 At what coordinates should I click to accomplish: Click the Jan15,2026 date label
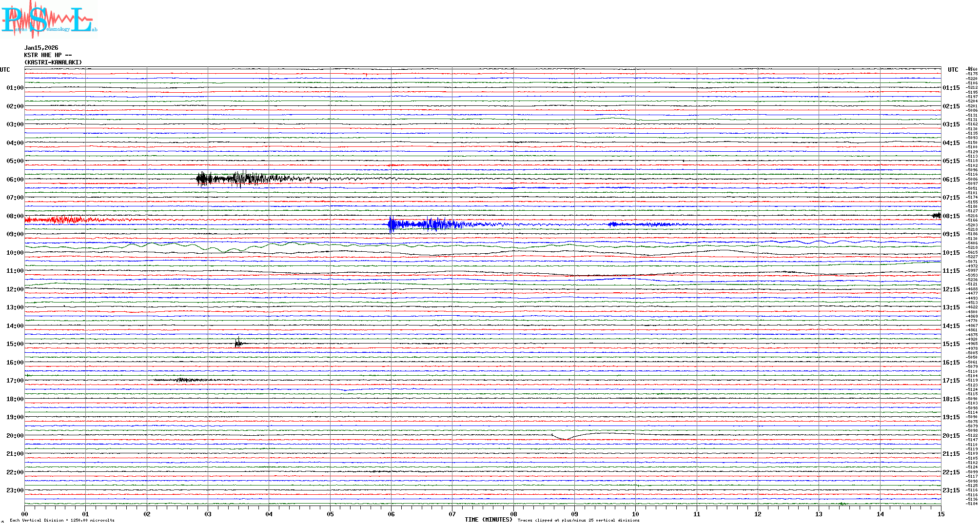41,48
